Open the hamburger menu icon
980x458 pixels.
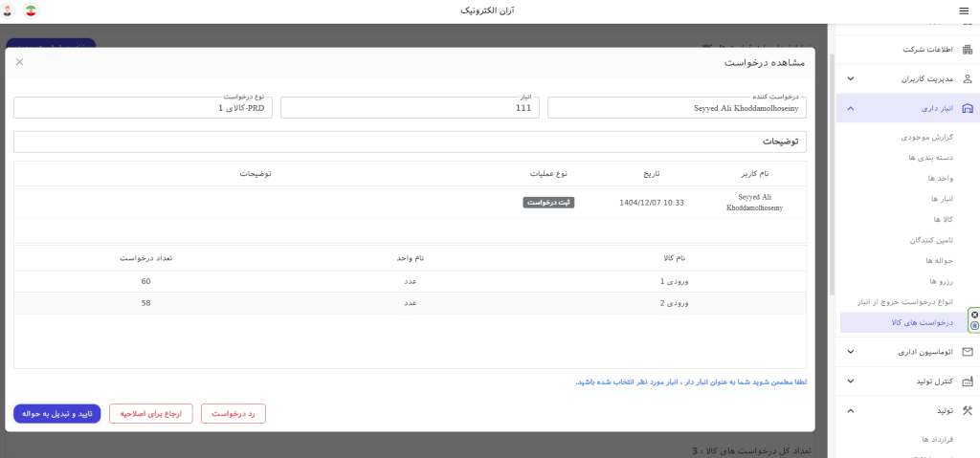click(x=963, y=11)
